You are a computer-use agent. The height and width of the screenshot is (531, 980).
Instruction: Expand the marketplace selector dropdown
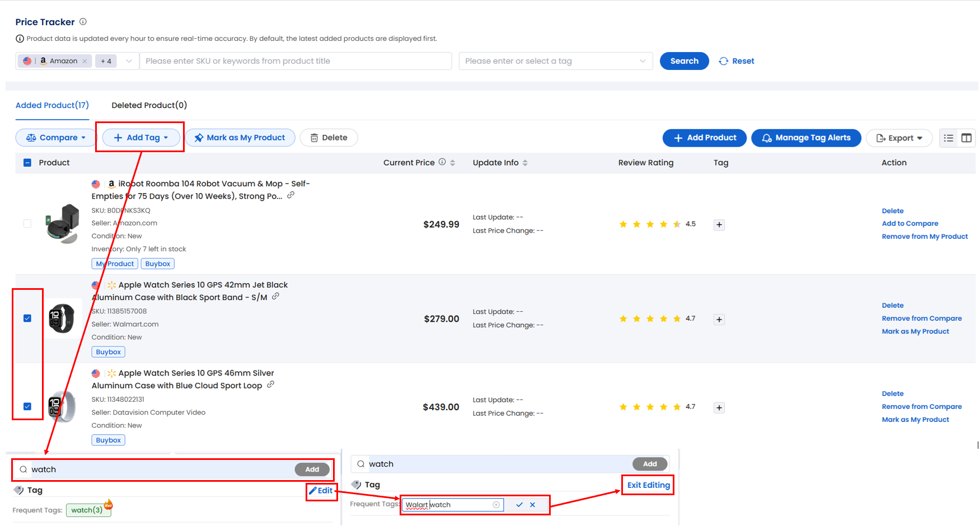[x=129, y=62]
